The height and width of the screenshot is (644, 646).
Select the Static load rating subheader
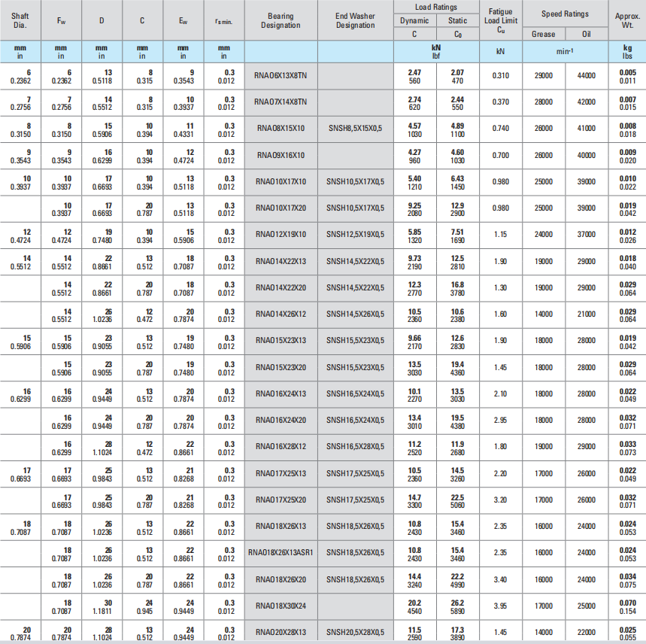pyautogui.click(x=456, y=20)
